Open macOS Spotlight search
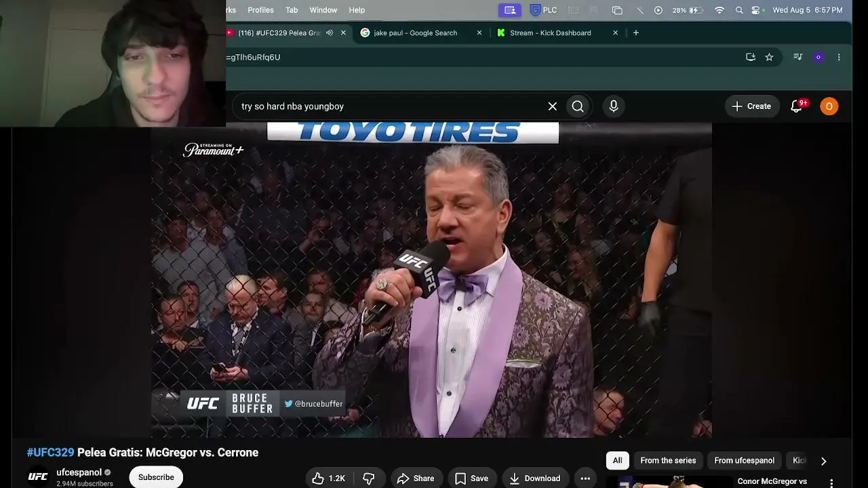The image size is (868, 488). point(739,10)
